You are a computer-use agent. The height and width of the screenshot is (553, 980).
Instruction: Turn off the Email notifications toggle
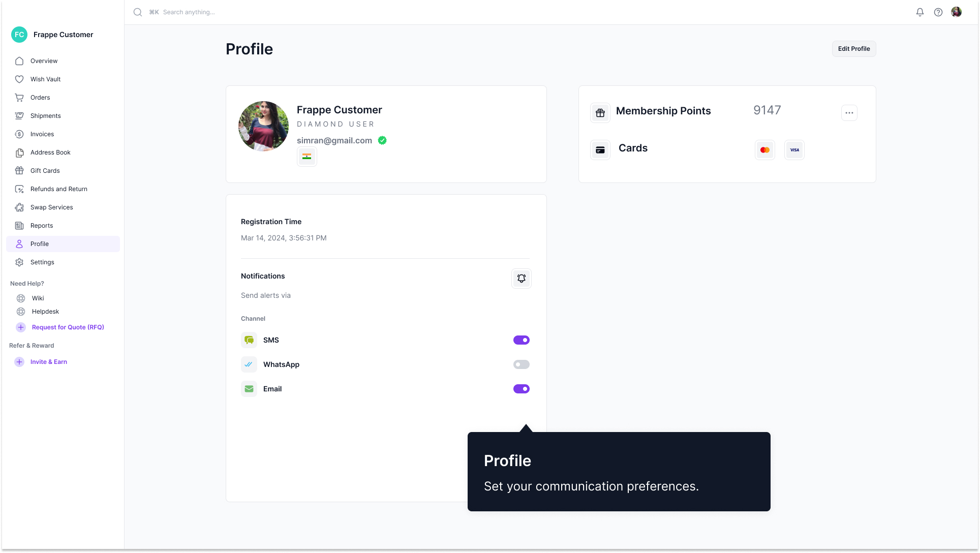point(521,389)
